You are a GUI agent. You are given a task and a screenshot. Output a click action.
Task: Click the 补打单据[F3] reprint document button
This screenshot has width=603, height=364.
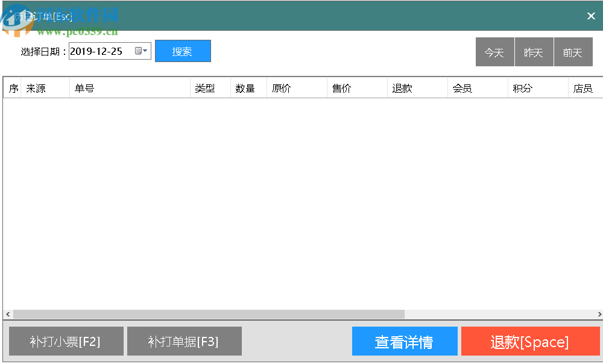click(185, 341)
